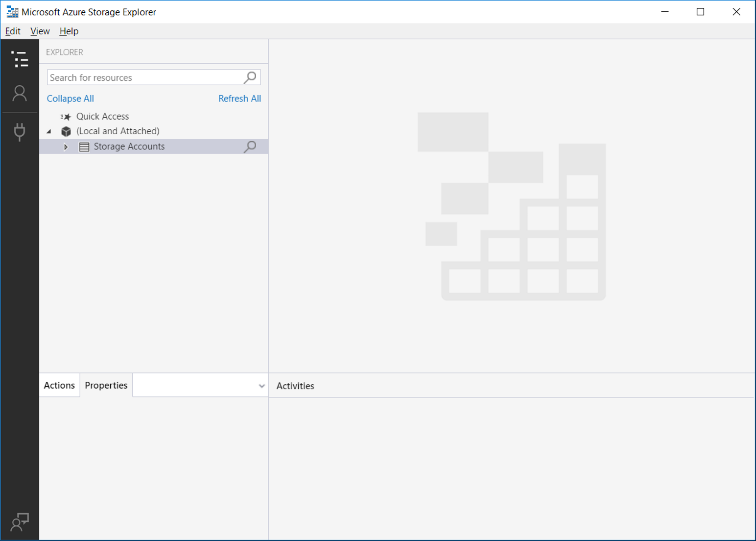This screenshot has height=541, width=756.
Task: Click the Collapse All link
Action: click(71, 98)
